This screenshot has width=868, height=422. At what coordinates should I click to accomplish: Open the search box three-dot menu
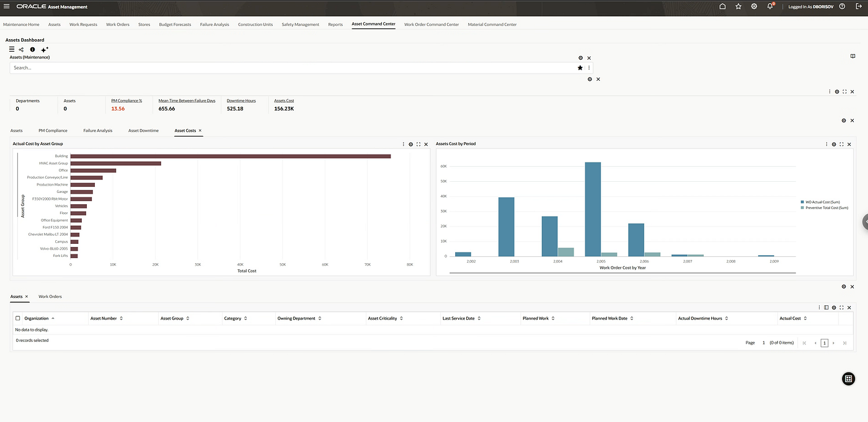point(589,68)
